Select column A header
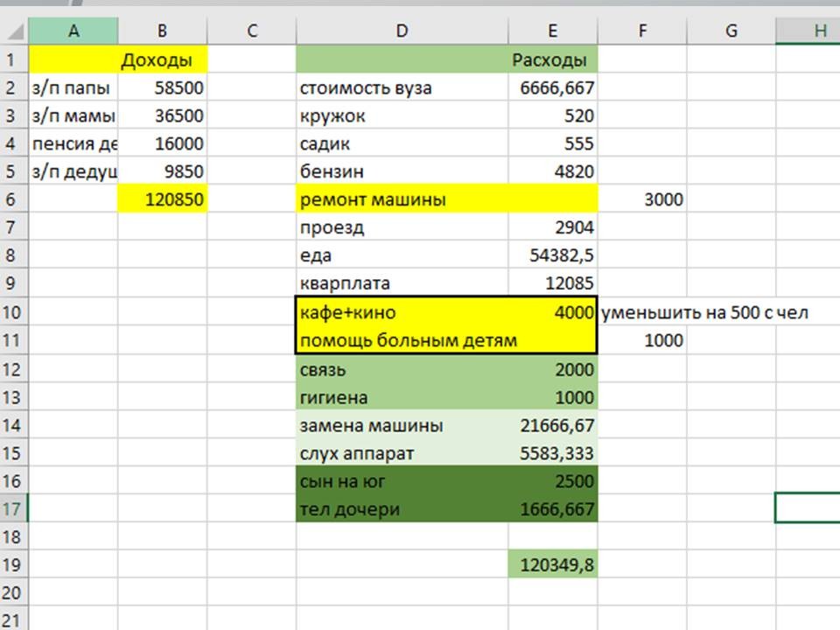The height and width of the screenshot is (630, 840). [x=73, y=31]
